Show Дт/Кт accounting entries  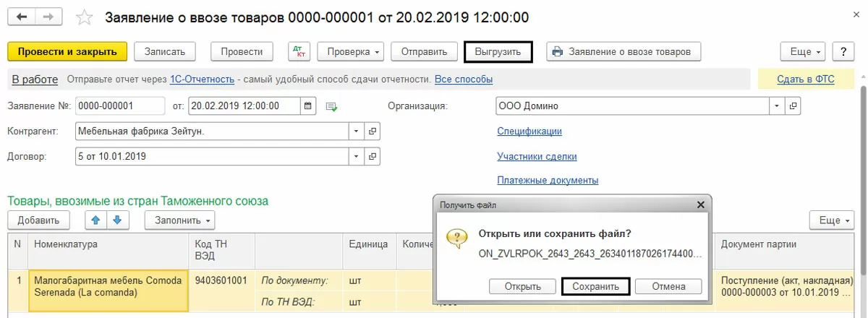(299, 51)
